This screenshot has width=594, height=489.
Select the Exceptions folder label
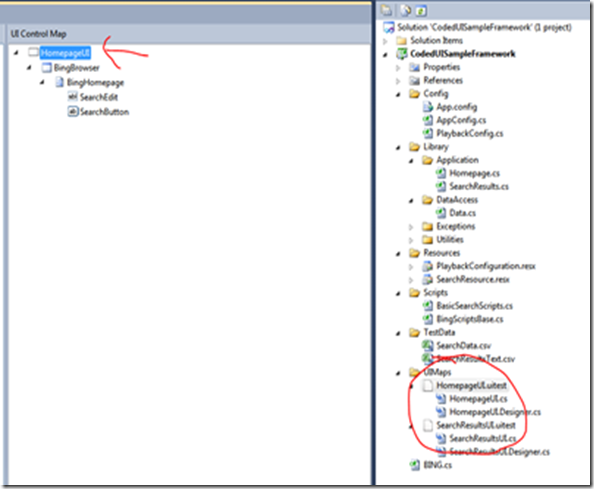pos(456,227)
